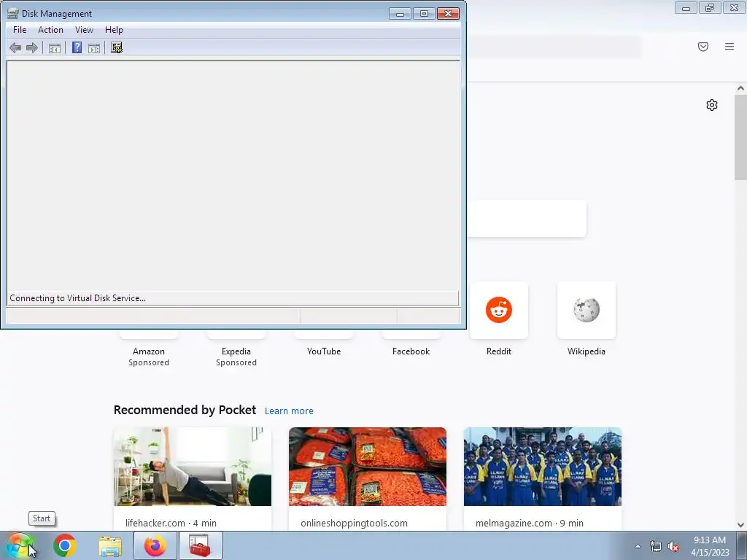Click the Firefox search box on new tab
This screenshot has width=747, height=560.
click(527, 219)
